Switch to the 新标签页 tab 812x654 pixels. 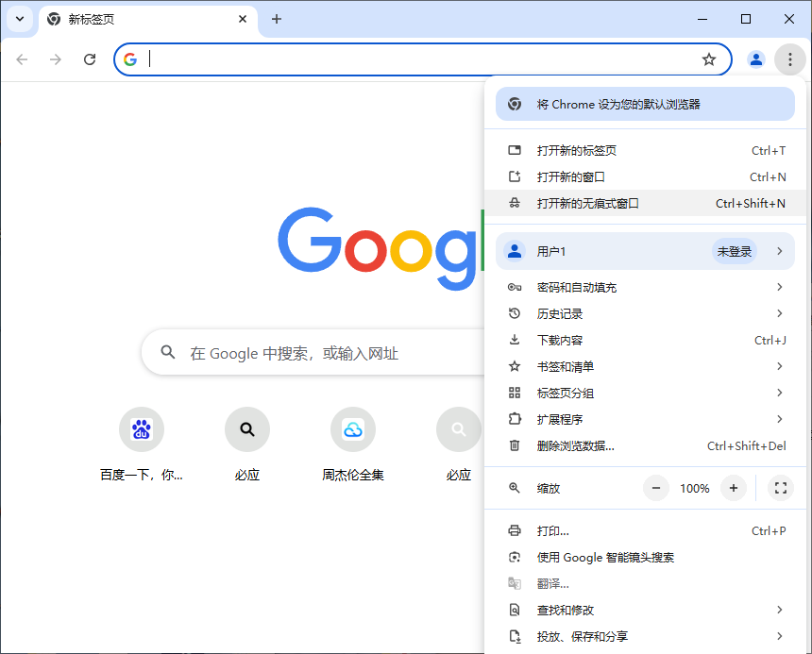pos(132,19)
